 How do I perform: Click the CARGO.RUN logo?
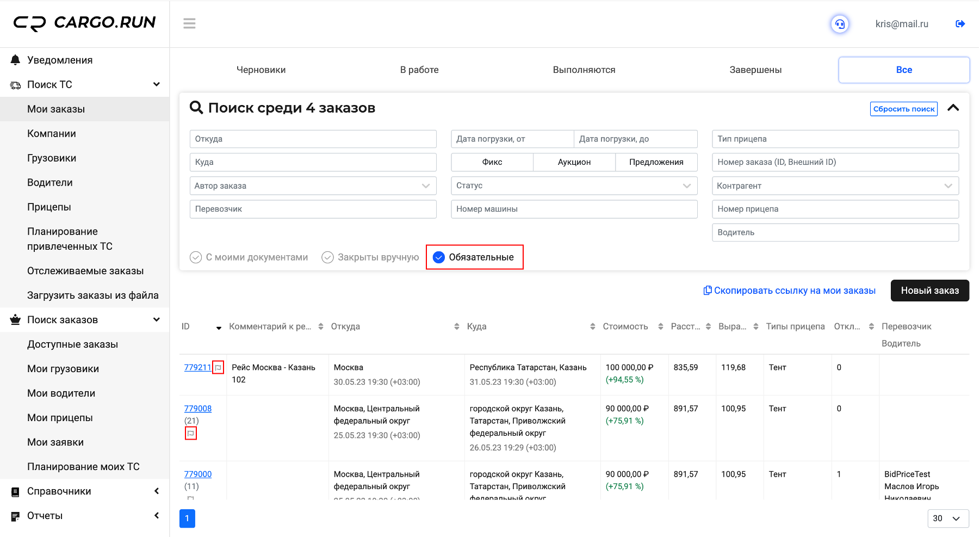(84, 22)
